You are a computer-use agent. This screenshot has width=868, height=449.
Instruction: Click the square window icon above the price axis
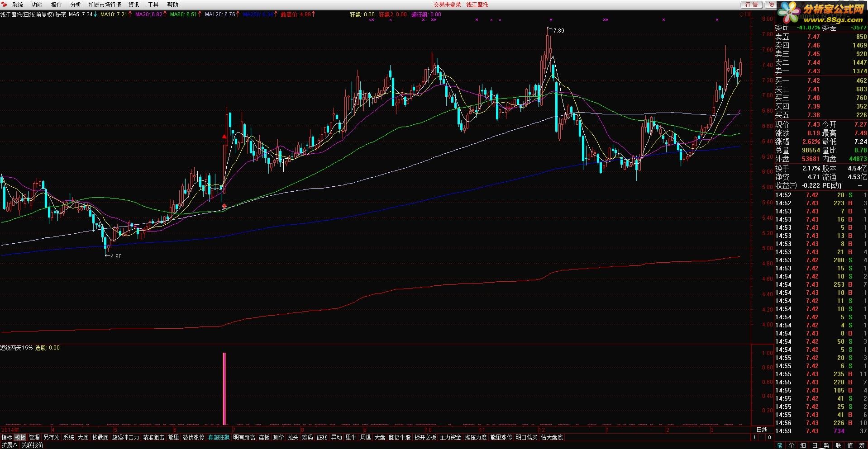tap(747, 14)
